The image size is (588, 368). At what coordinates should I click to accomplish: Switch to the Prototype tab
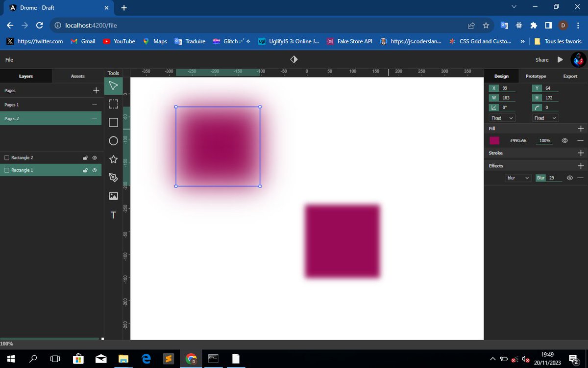tap(536, 76)
